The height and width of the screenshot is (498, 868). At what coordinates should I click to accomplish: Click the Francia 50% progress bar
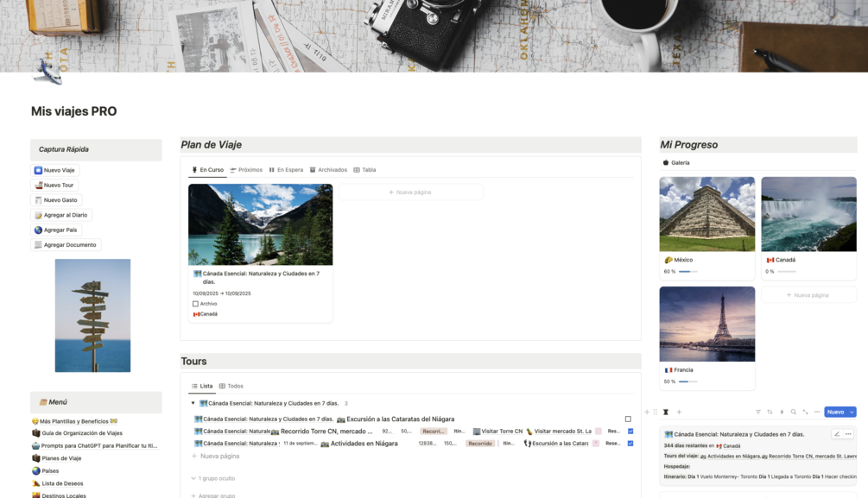(688, 381)
